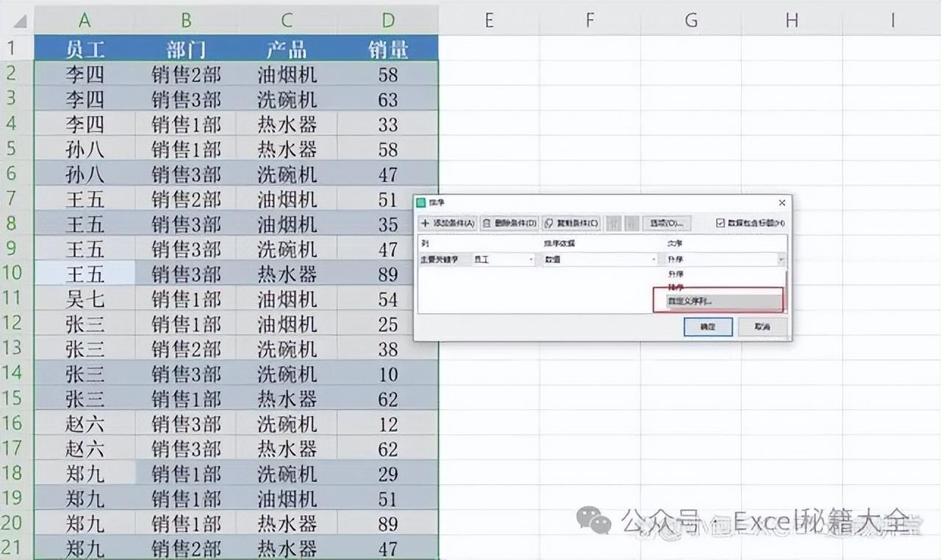Screen dimensions: 941x560
Task: Click header cell 员工
Action: pyautogui.click(x=85, y=49)
